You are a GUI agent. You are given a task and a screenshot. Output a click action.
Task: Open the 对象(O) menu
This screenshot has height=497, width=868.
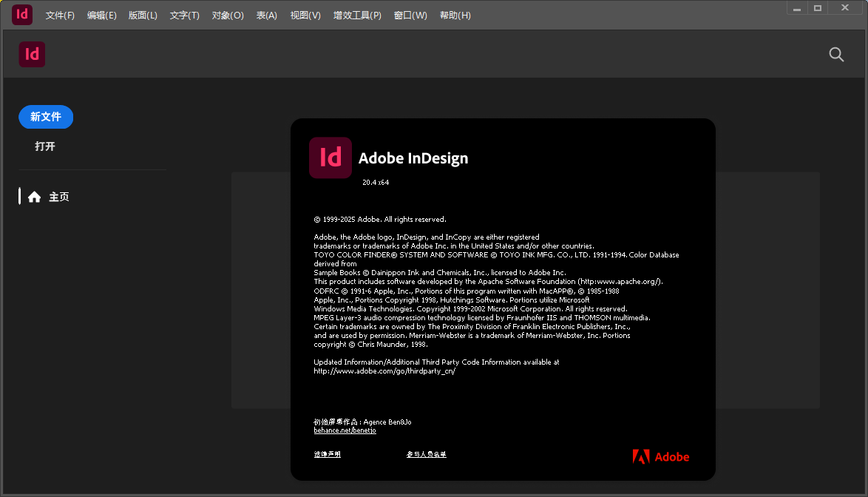pyautogui.click(x=228, y=16)
